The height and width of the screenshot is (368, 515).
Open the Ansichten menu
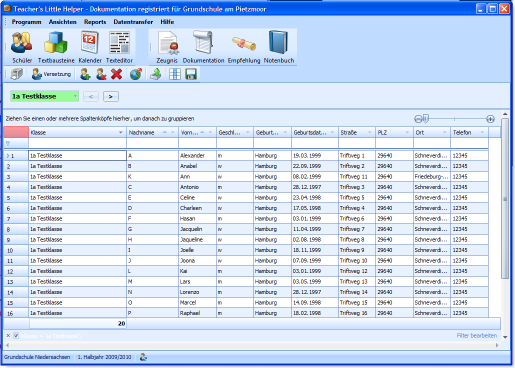62,22
